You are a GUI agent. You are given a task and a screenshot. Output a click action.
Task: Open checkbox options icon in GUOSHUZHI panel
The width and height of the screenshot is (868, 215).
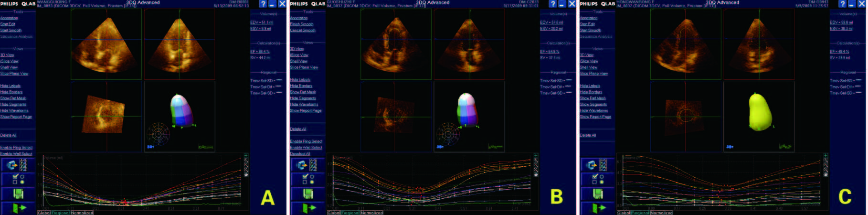coord(307,179)
